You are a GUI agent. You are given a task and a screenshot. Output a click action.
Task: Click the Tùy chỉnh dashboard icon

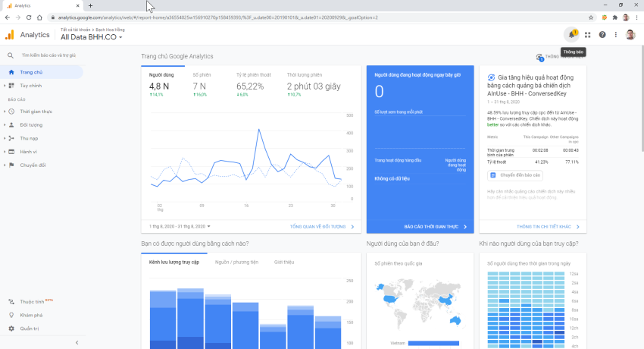click(x=11, y=86)
